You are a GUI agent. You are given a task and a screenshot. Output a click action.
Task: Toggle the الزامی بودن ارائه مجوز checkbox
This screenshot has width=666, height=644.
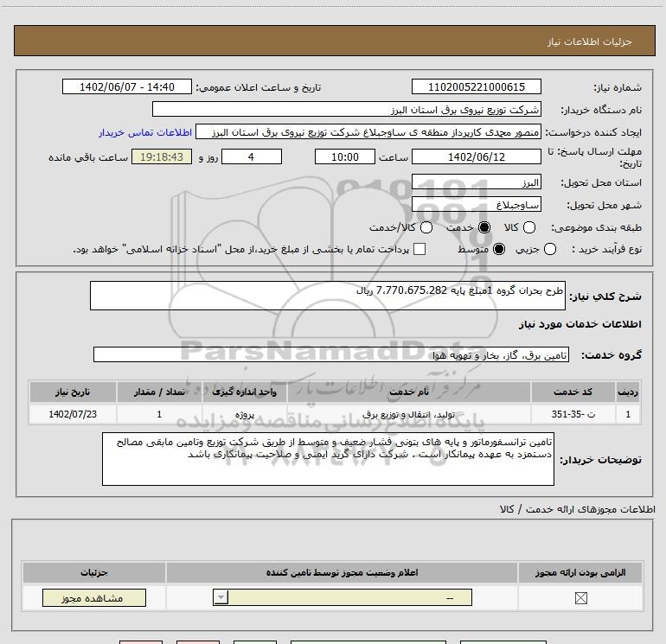click(580, 598)
